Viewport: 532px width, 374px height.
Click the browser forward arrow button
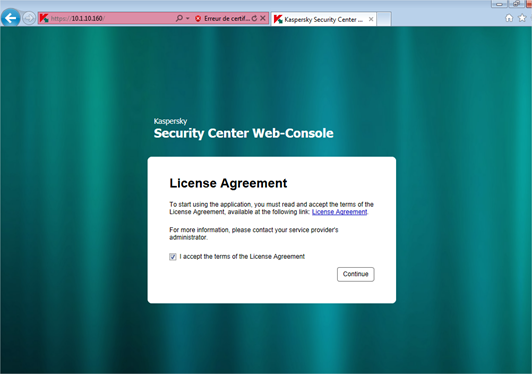[x=29, y=18]
